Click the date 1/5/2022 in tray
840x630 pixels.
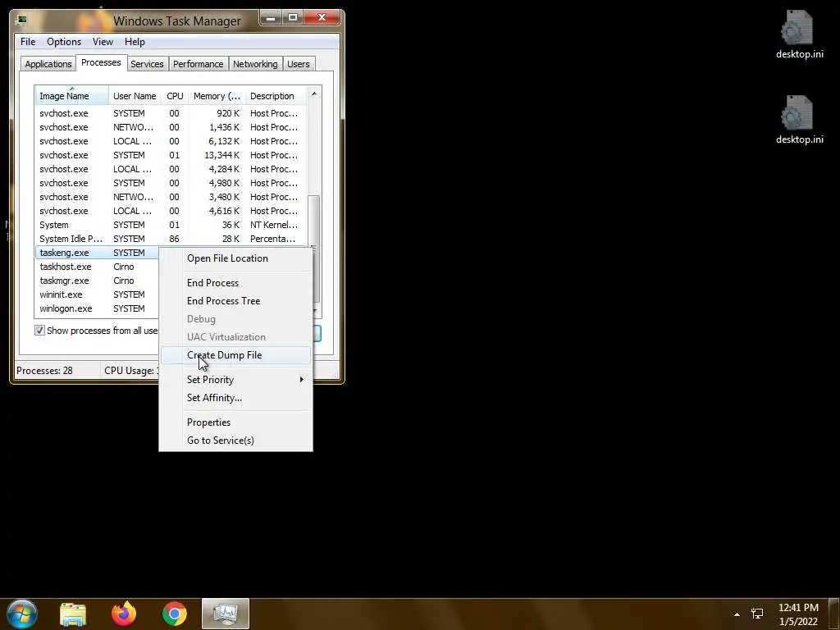click(798, 622)
